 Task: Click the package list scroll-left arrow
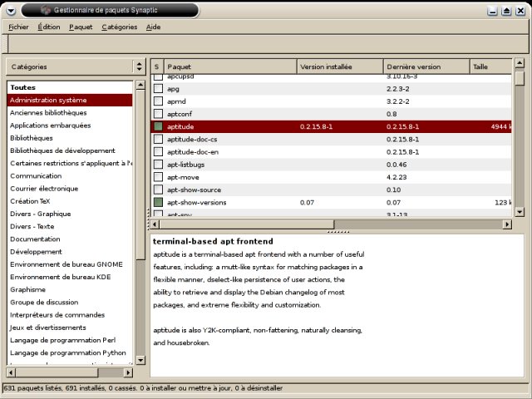[x=155, y=224]
